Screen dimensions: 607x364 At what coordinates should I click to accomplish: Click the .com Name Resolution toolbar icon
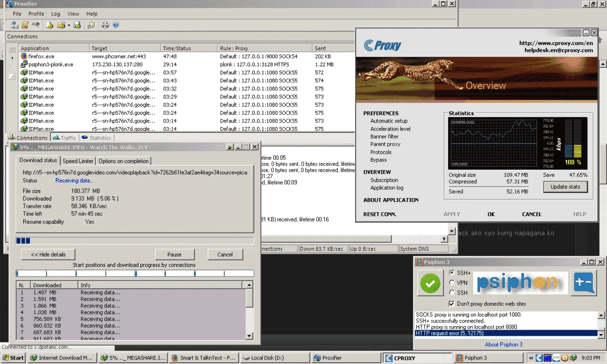[x=35, y=24]
